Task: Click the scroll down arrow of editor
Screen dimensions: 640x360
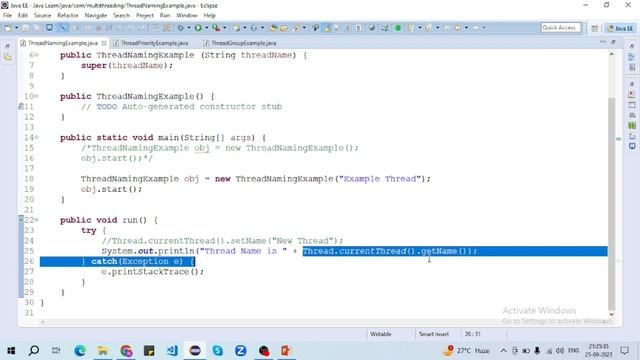Action: (611, 314)
